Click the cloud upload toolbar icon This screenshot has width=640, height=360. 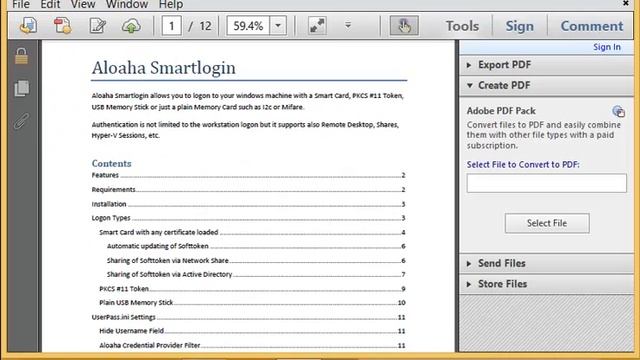coord(131,26)
